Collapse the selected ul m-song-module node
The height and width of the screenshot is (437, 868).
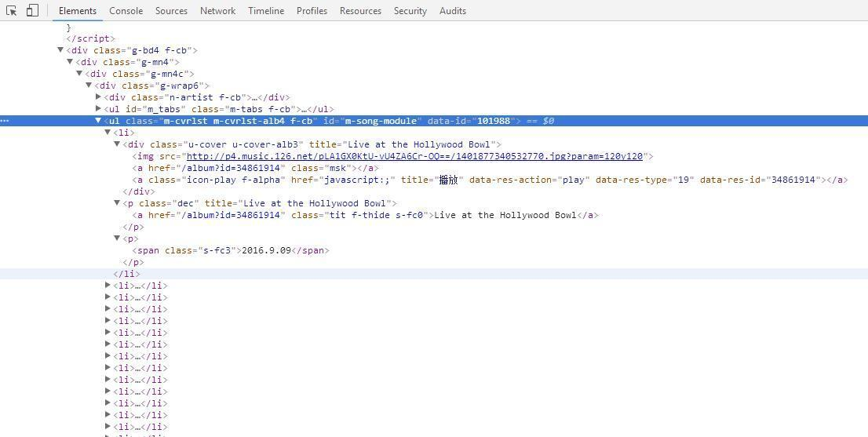pyautogui.click(x=99, y=121)
